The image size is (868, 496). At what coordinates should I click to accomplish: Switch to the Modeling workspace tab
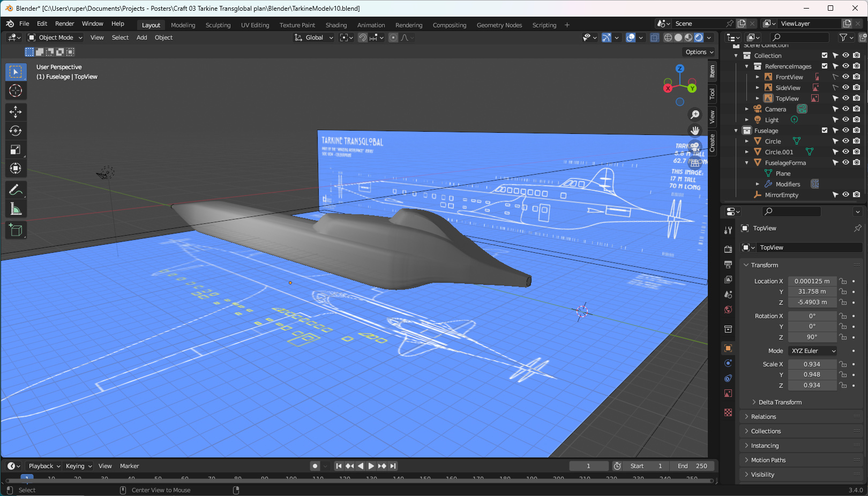tap(183, 25)
